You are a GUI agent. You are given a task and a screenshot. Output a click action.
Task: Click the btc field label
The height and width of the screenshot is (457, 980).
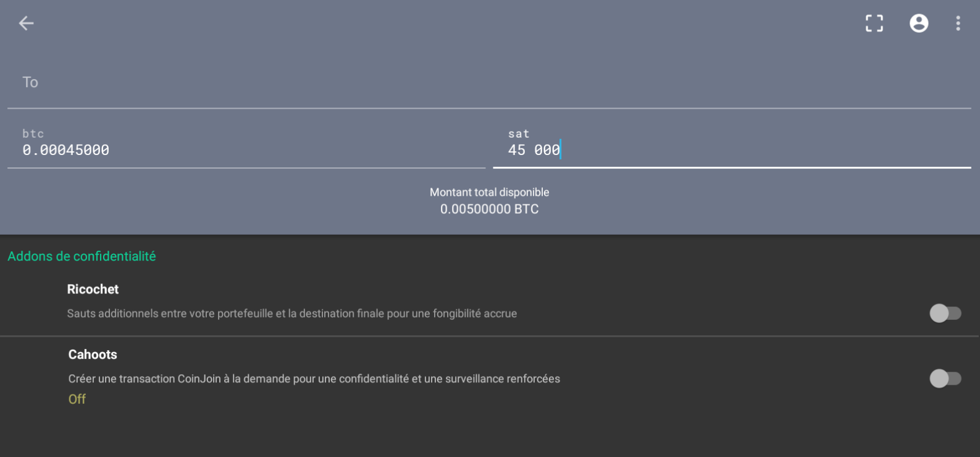pos(33,134)
